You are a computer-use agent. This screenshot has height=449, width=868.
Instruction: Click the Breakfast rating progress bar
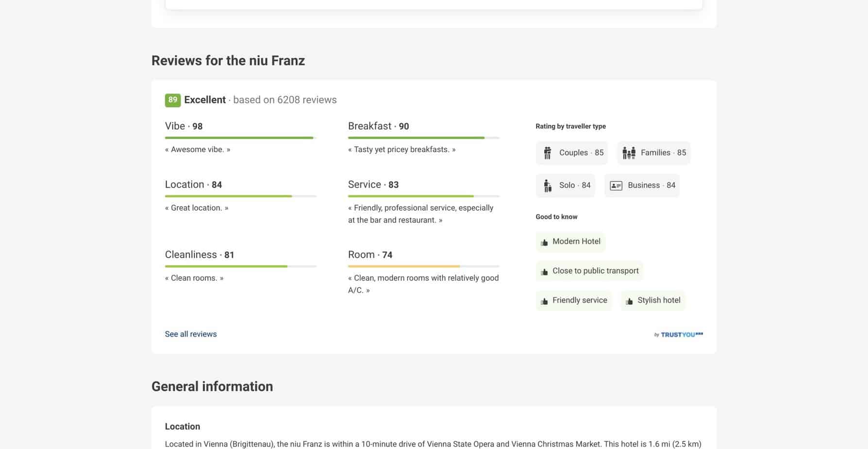coord(424,138)
